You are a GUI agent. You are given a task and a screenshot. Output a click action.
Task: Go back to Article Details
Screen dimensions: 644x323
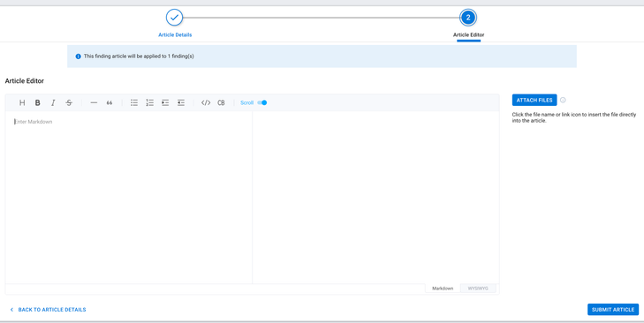click(x=48, y=310)
